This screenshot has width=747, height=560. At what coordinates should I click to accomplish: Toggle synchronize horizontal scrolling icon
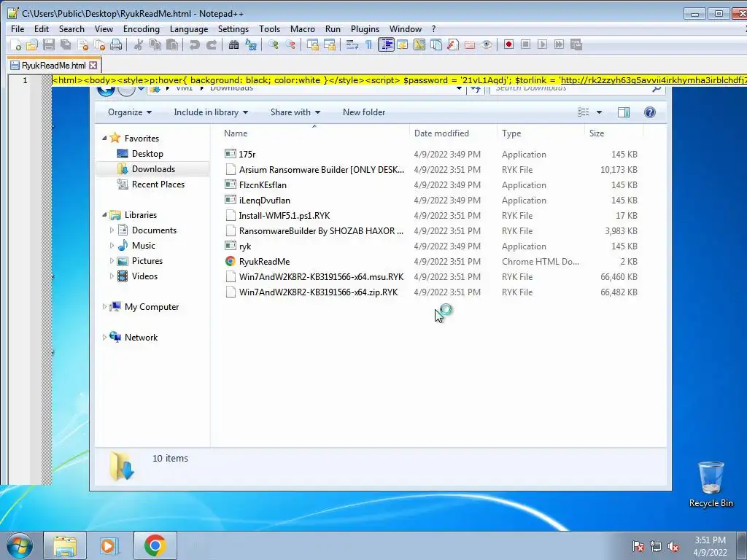pos(329,44)
